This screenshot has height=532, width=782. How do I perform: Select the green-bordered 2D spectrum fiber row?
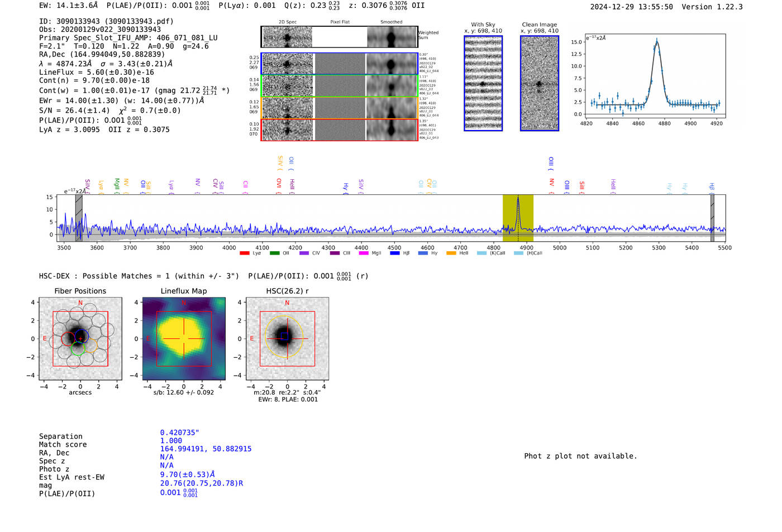[340, 86]
